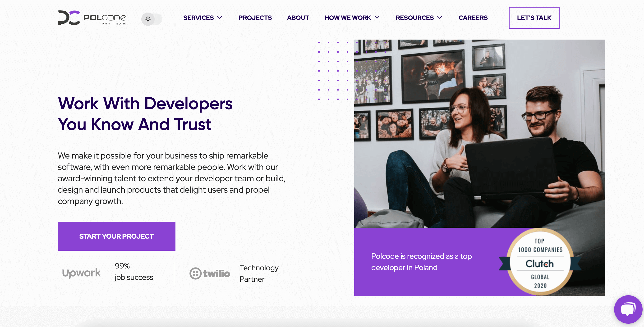644x327 pixels.
Task: Select the CAREERS menu item
Action: pyautogui.click(x=473, y=18)
